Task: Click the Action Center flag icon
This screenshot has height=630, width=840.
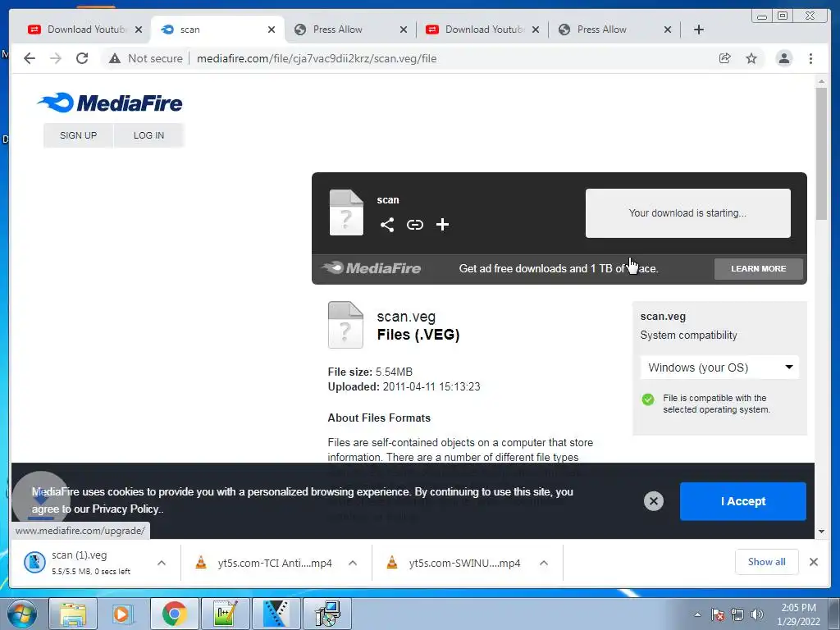Action: (718, 614)
